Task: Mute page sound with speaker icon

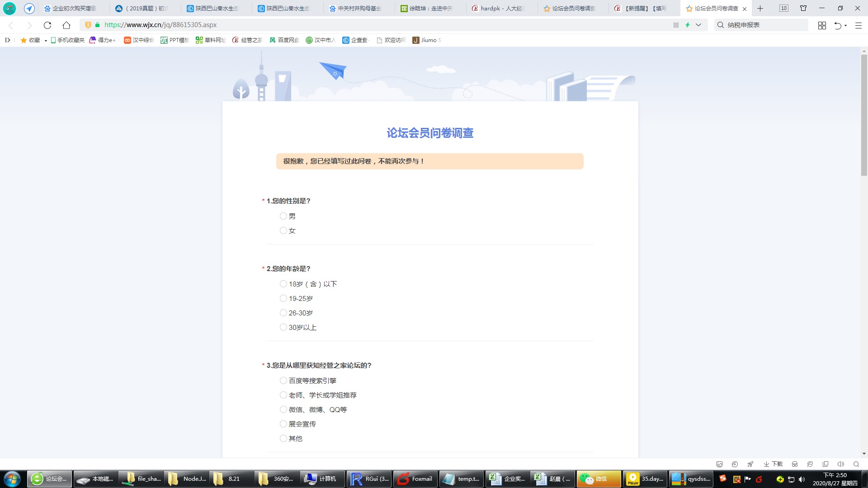Action: click(840, 464)
